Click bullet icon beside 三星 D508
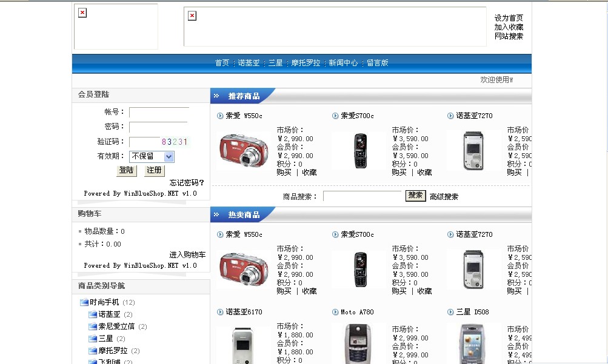Screen dimensions: 608x364 [x=450, y=312]
